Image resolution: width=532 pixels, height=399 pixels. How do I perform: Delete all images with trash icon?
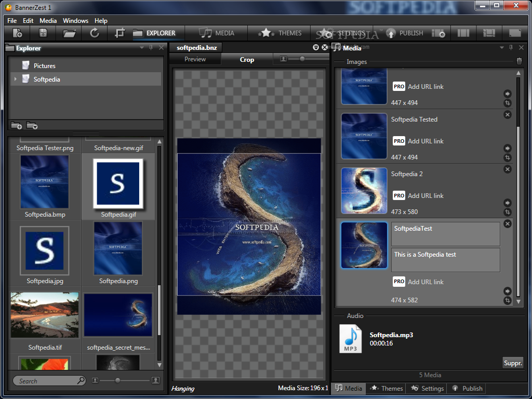519,61
